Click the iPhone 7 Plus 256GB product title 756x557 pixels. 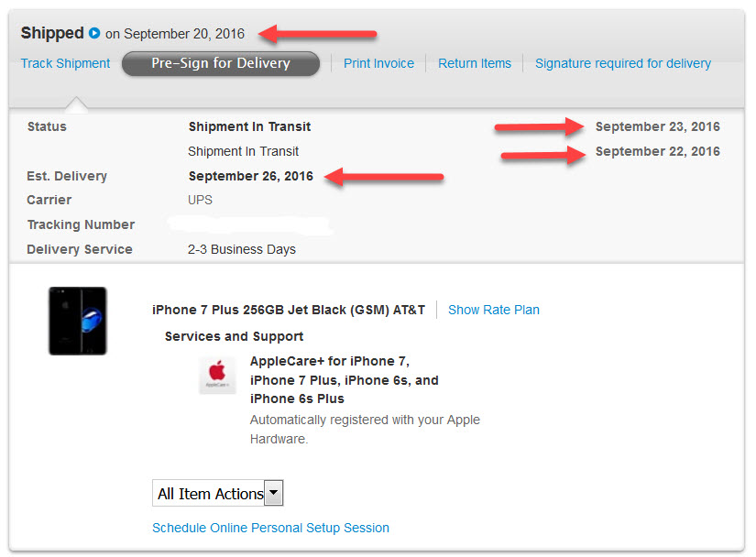(x=289, y=310)
